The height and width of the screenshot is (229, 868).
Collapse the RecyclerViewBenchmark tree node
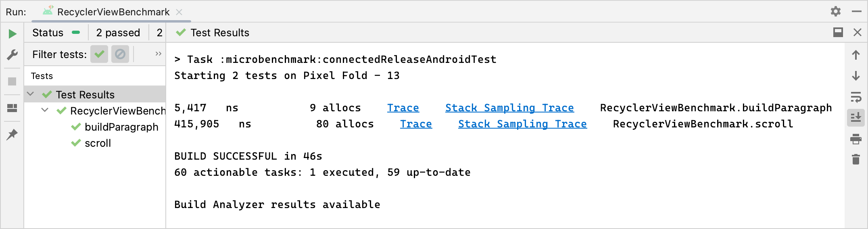(45, 110)
